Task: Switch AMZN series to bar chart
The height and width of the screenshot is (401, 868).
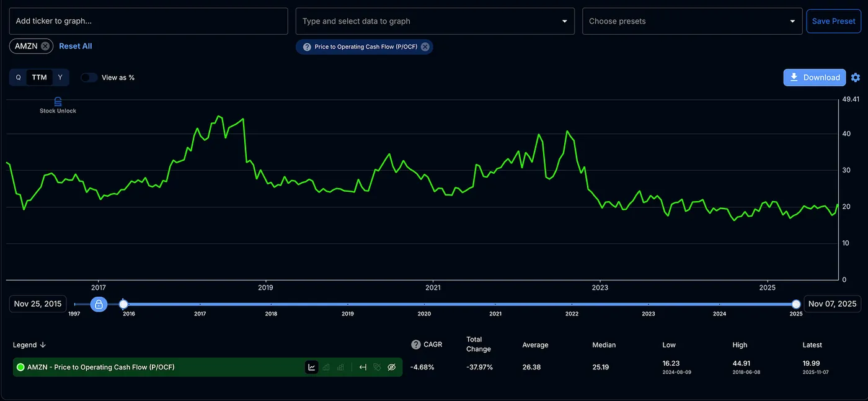Action: click(326, 367)
